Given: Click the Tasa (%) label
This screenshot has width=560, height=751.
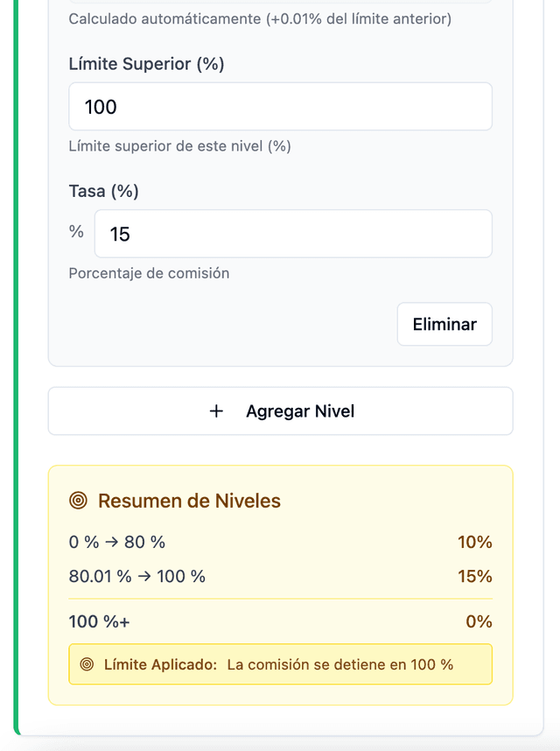Looking at the screenshot, I should click(x=103, y=191).
